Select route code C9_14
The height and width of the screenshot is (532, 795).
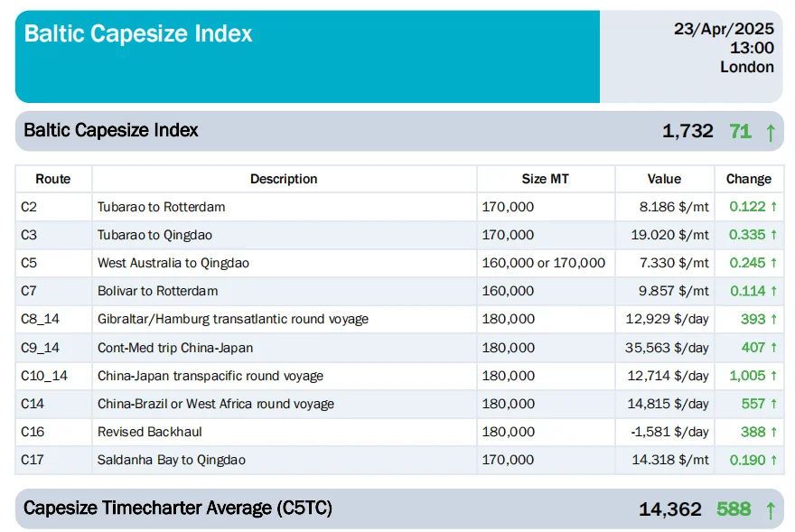coord(40,348)
